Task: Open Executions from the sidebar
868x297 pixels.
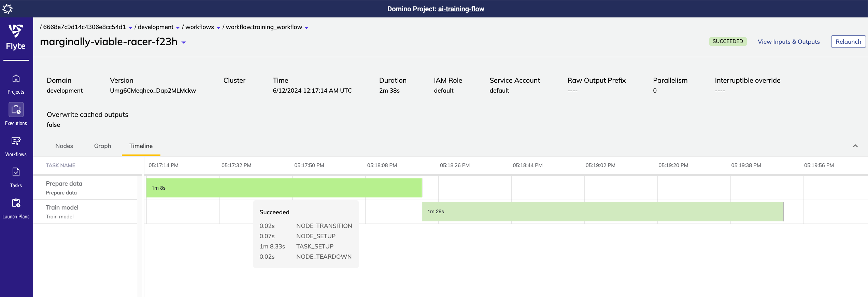Action: pyautogui.click(x=16, y=114)
